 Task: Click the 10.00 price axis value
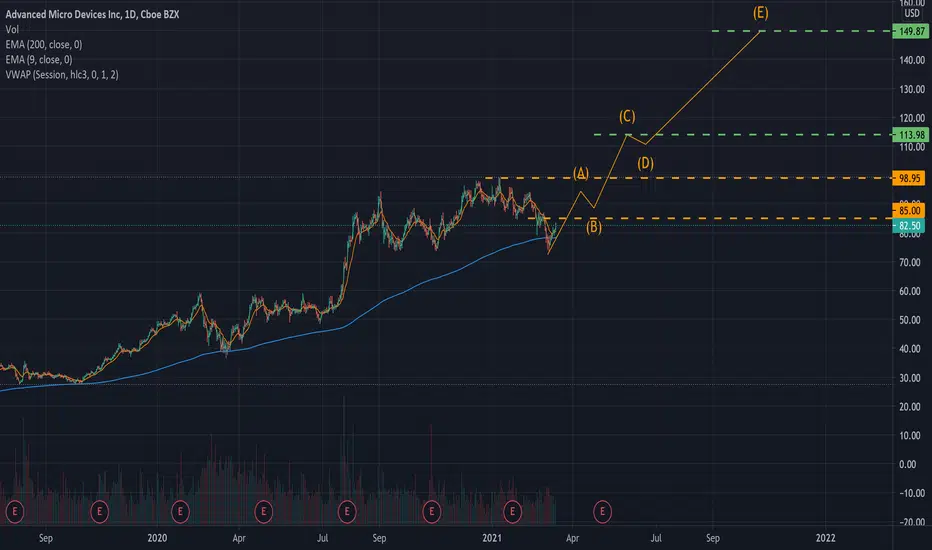coord(910,436)
